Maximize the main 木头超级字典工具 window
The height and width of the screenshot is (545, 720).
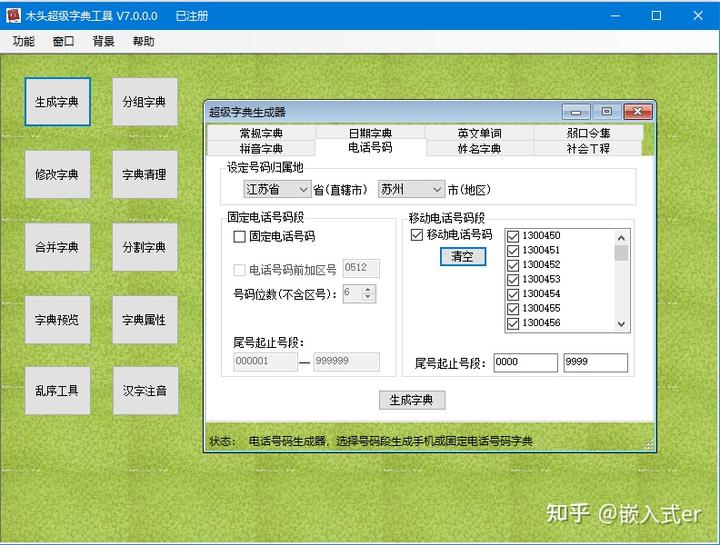(656, 16)
